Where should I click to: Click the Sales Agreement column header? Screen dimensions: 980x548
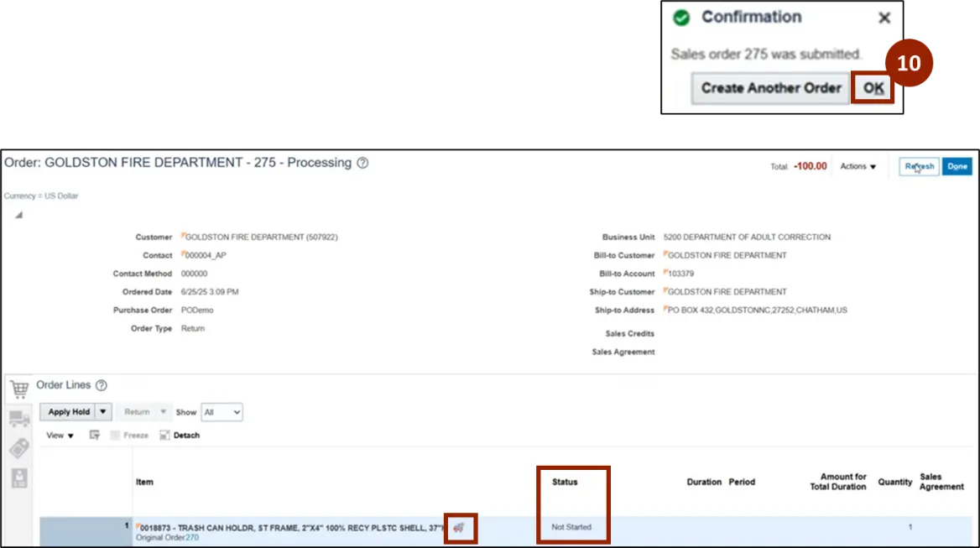[941, 482]
